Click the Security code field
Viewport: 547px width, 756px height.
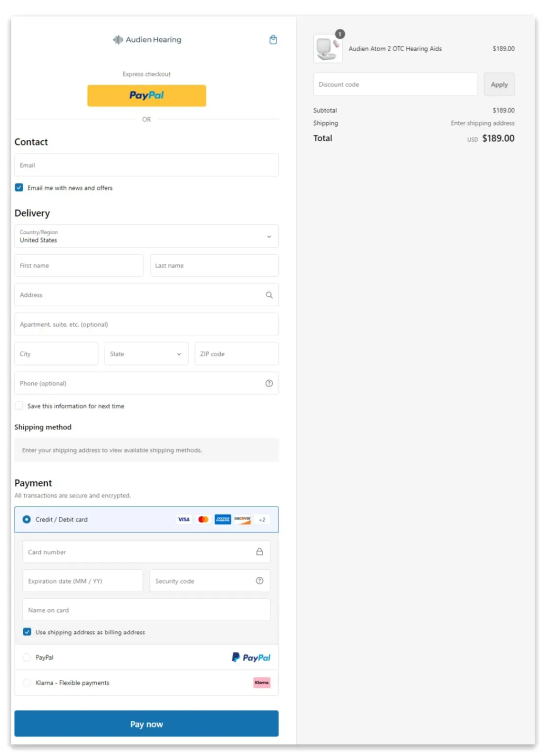click(x=210, y=581)
